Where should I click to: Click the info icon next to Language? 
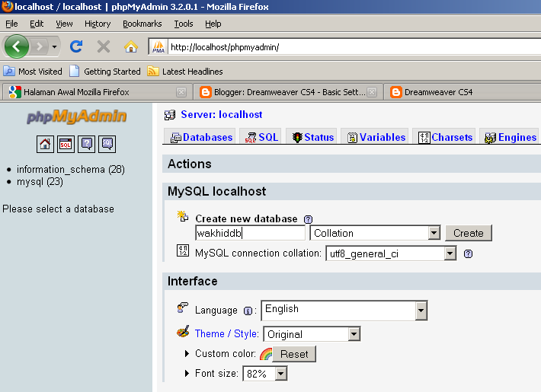click(x=248, y=311)
